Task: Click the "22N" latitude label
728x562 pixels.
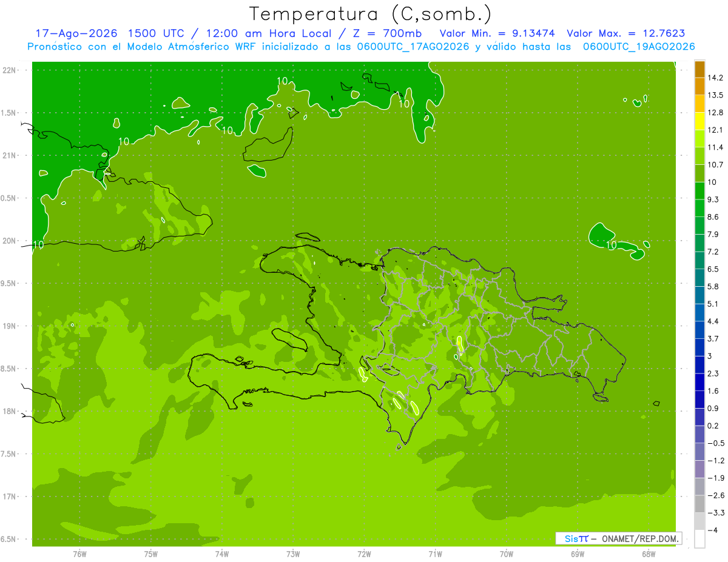Action: click(10, 70)
